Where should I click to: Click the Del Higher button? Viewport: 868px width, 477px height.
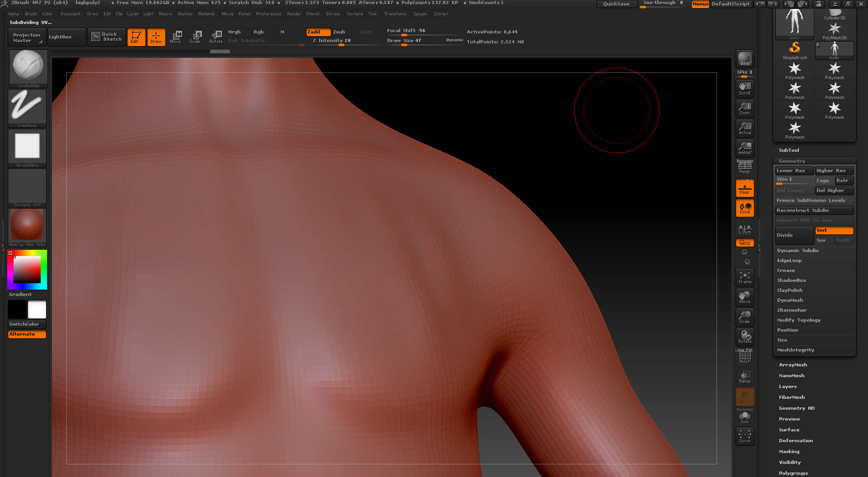(x=834, y=191)
